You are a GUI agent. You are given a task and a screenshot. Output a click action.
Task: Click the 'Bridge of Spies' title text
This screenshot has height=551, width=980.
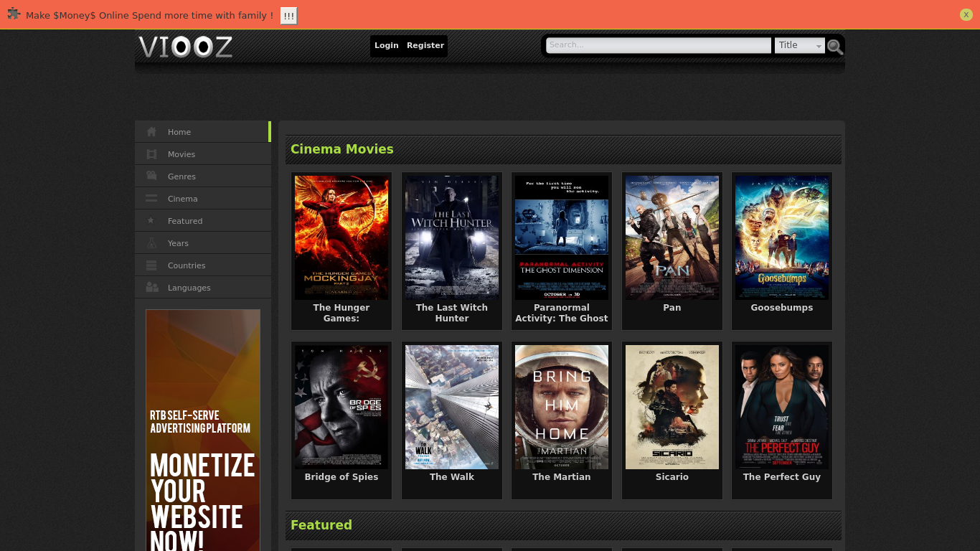(341, 476)
